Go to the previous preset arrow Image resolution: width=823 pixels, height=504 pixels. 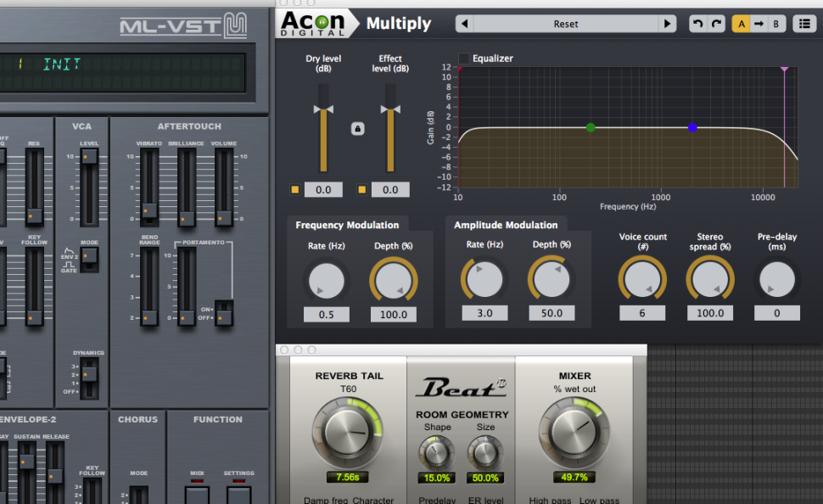464,24
